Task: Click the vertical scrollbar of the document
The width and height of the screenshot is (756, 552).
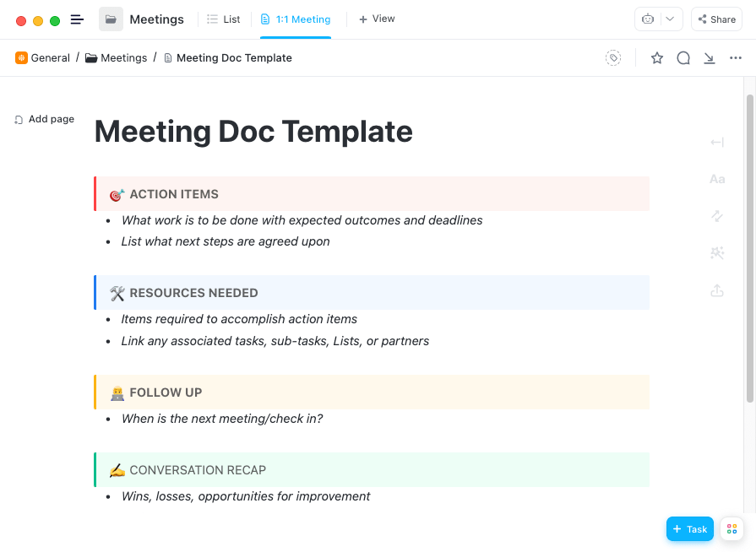Action: [x=749, y=245]
